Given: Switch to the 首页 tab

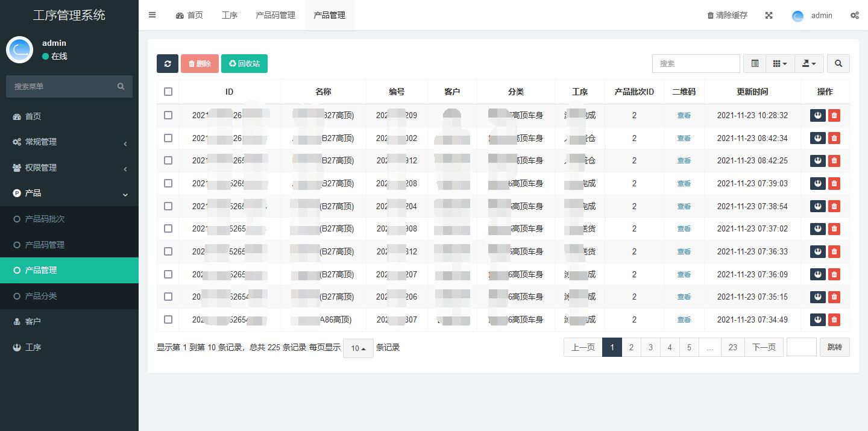Looking at the screenshot, I should (189, 15).
